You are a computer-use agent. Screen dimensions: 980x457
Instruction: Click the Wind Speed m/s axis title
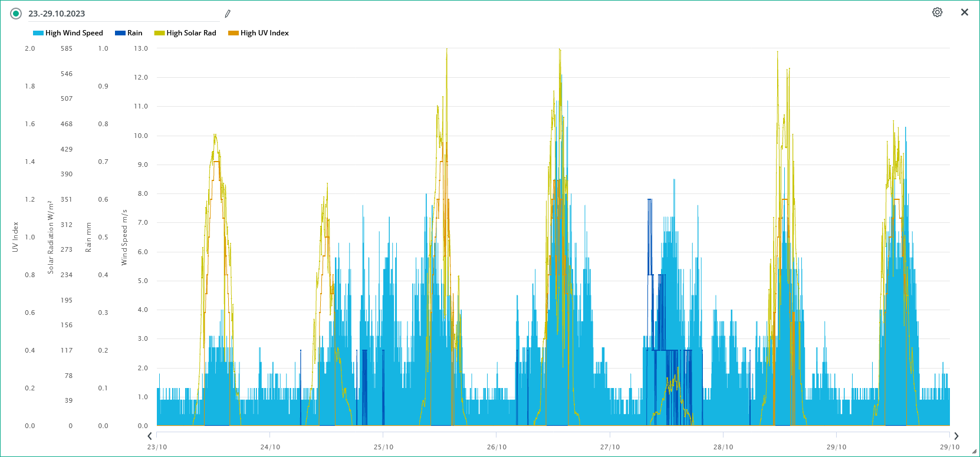tap(124, 237)
